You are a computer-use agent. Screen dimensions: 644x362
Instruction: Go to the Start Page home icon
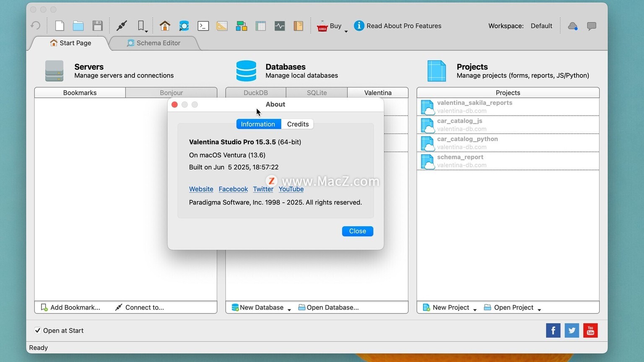tap(165, 26)
